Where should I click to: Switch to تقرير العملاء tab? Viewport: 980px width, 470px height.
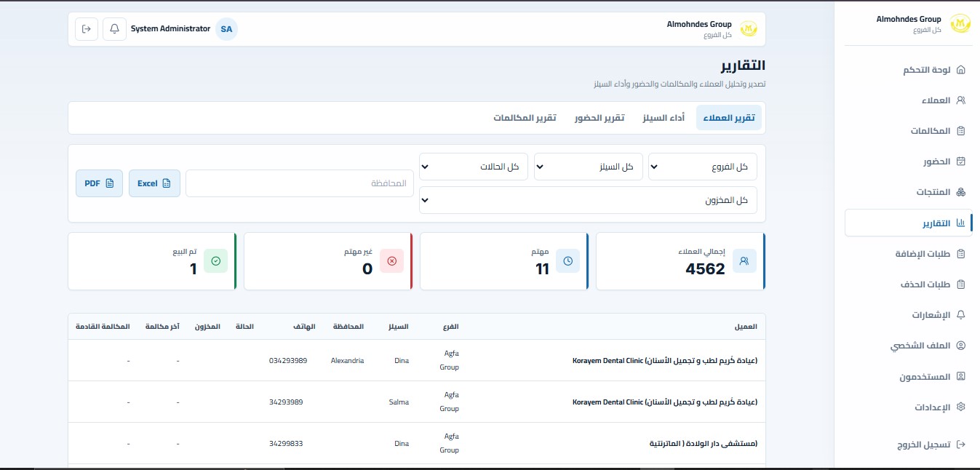(x=729, y=118)
